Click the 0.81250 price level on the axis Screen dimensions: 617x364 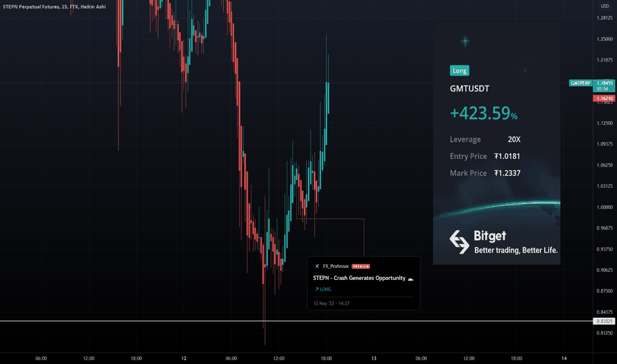605,333
